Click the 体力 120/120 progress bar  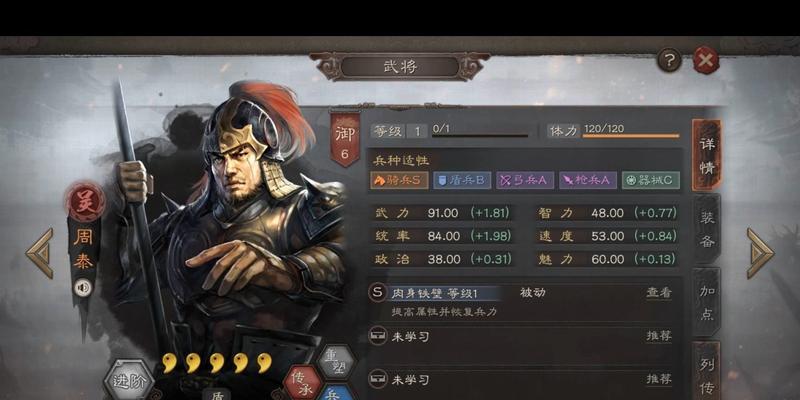pyautogui.click(x=631, y=136)
